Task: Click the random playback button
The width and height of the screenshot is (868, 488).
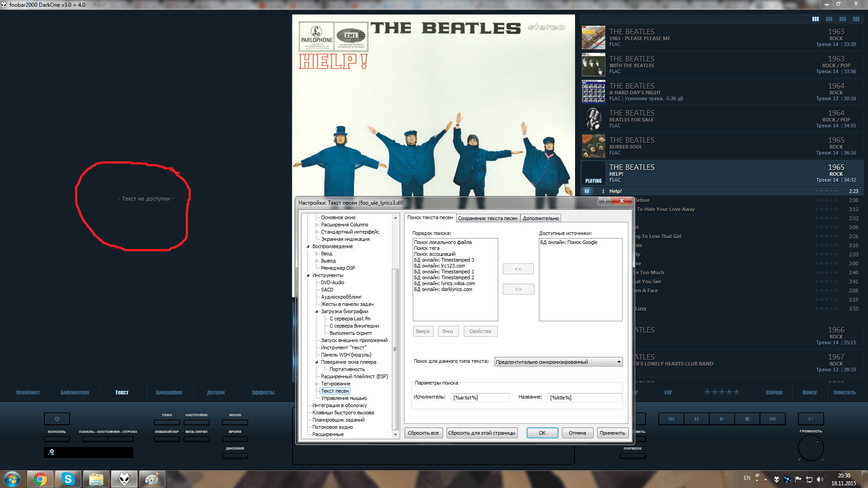Action: pyautogui.click(x=811, y=419)
